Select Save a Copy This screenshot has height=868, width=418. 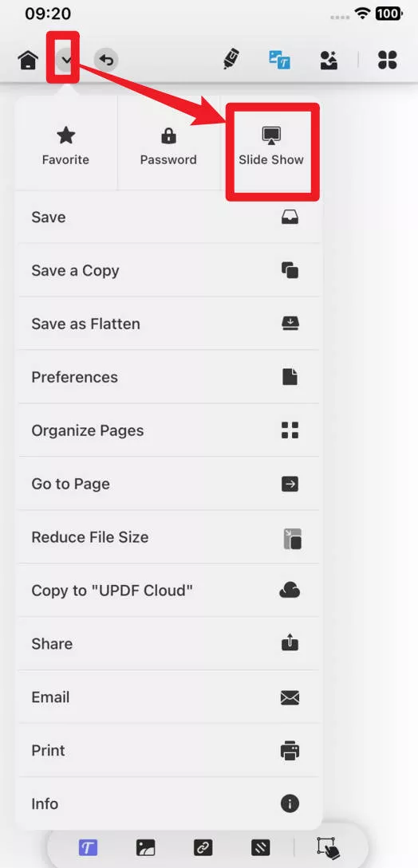[168, 270]
